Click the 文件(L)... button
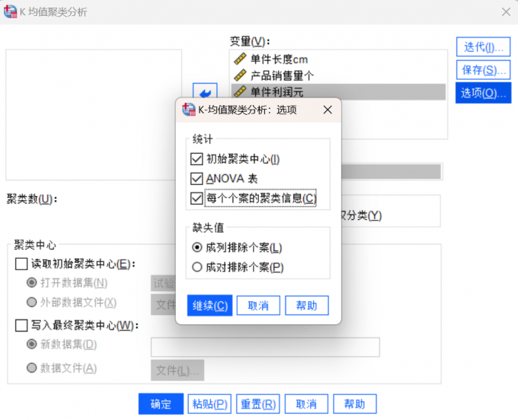Viewport: 518px width, 420px height. click(177, 371)
